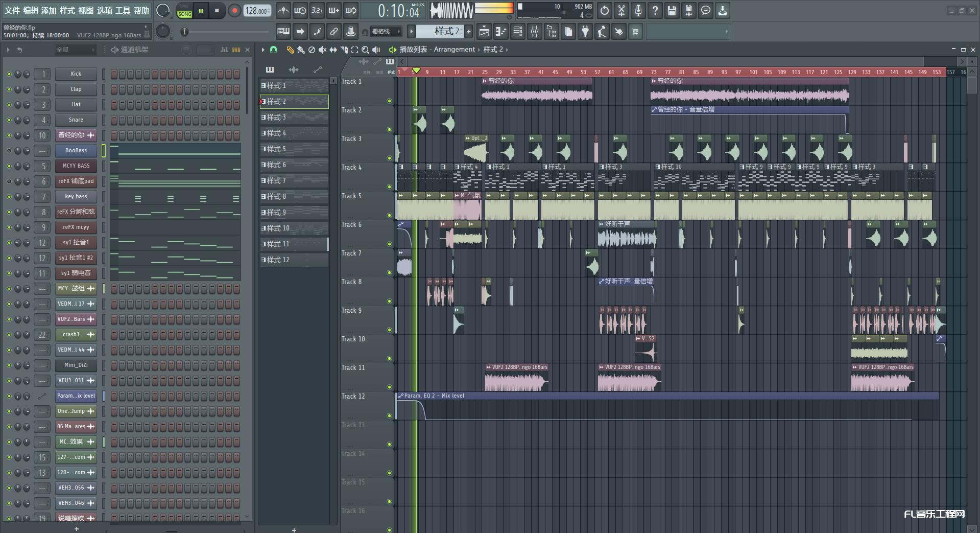
Task: Open the 样式 (Patterns) menu
Action: tap(67, 10)
